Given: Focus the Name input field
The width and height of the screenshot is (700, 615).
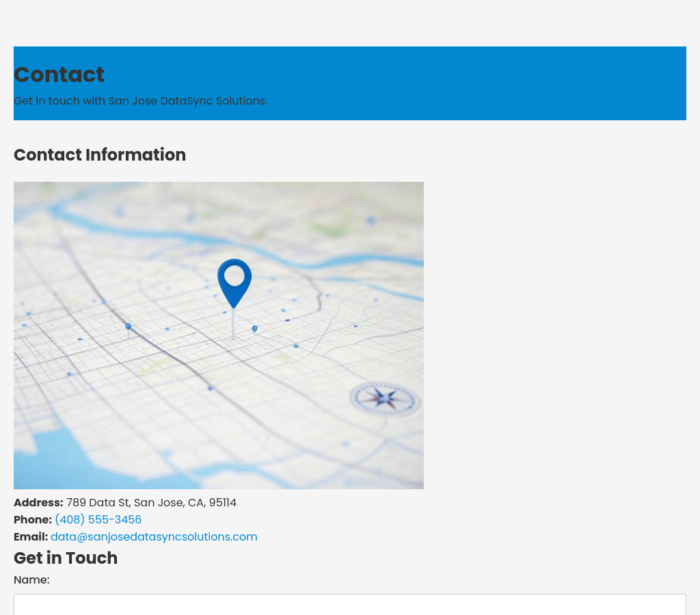Looking at the screenshot, I should [x=349, y=604].
